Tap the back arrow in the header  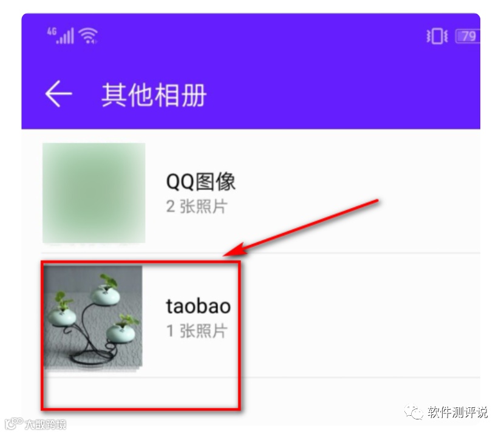click(58, 93)
